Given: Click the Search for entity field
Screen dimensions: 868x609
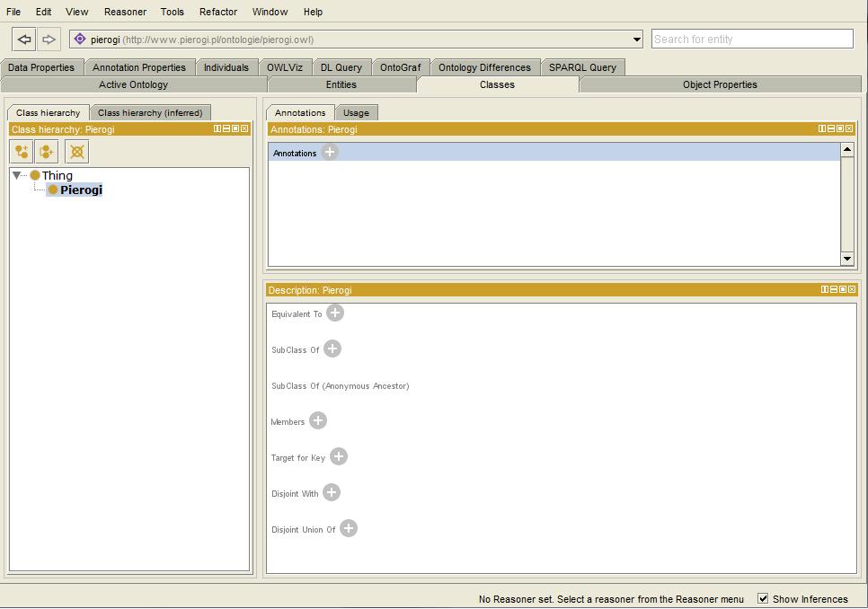Looking at the screenshot, I should click(752, 39).
